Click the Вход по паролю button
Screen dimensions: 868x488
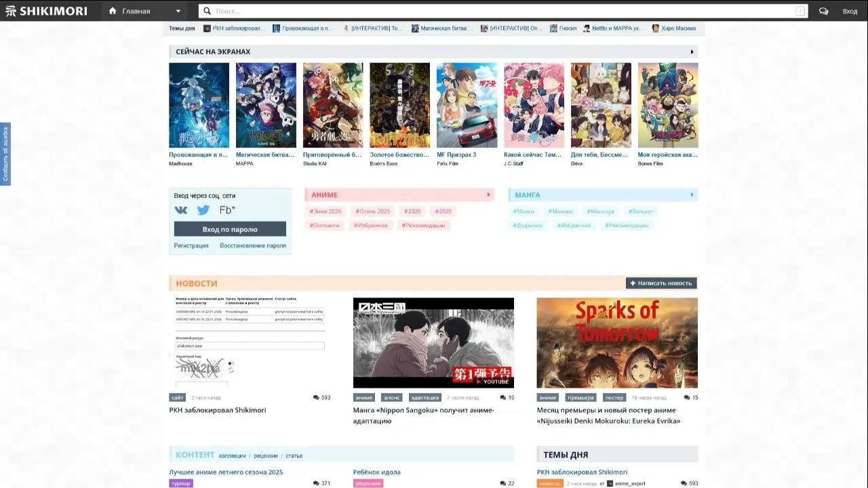(230, 229)
